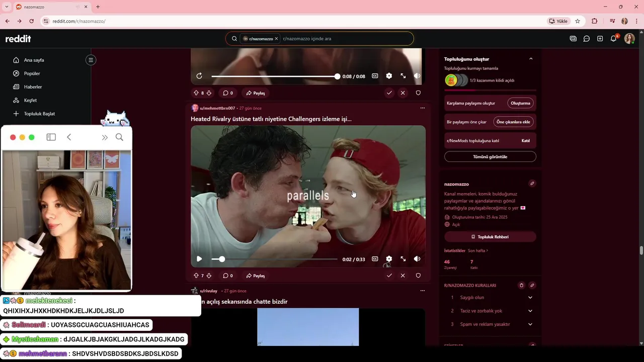Replay the top finished video
This screenshot has height=362, width=644.
coord(199,76)
